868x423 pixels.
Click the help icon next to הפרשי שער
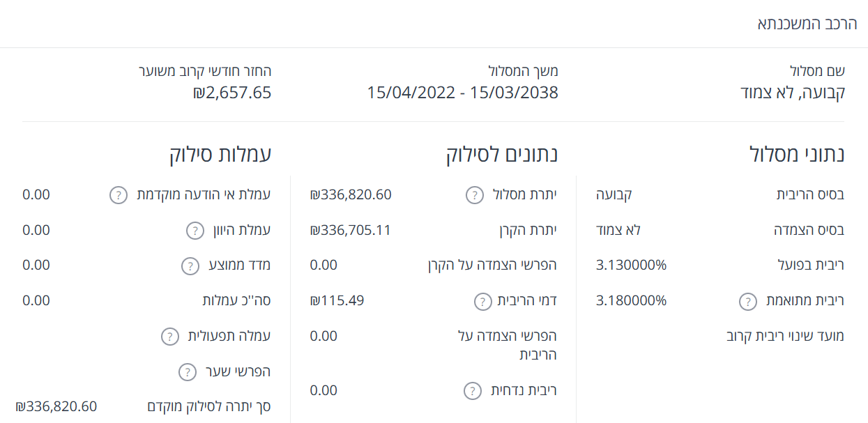pyautogui.click(x=188, y=373)
